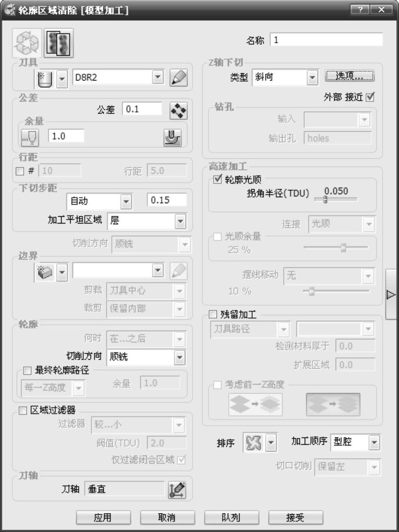Open the create tool icon in 刀具 section
The height and width of the screenshot is (532, 399).
45,79
